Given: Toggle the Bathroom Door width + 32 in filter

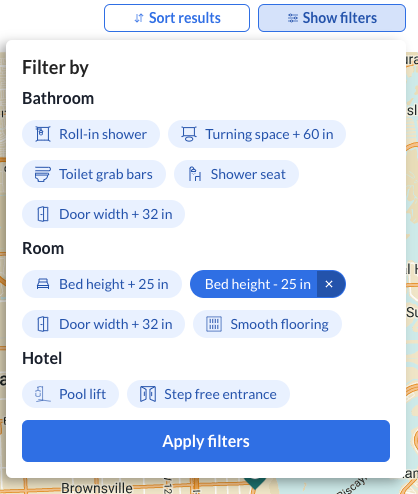Looking at the screenshot, I should (x=103, y=214).
